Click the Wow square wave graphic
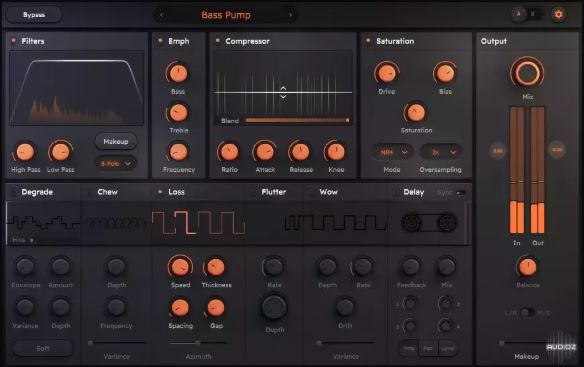 335,222
